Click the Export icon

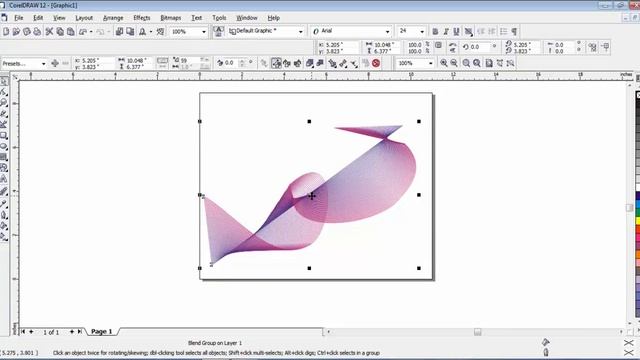click(130, 31)
